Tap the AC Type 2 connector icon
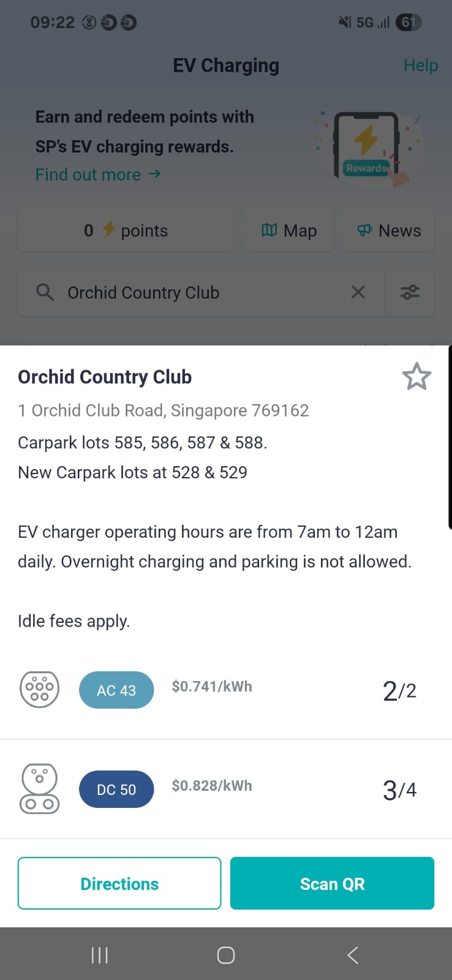452x980 pixels. click(40, 690)
